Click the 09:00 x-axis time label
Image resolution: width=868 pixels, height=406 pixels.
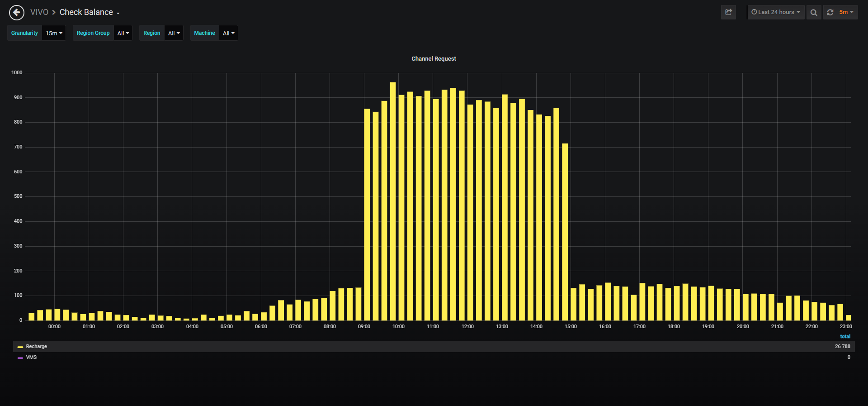click(x=364, y=327)
